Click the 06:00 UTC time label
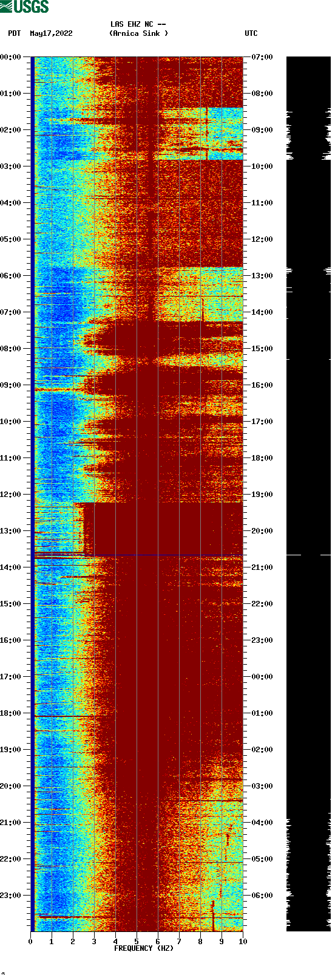The width and height of the screenshot is (335, 980). click(x=262, y=896)
